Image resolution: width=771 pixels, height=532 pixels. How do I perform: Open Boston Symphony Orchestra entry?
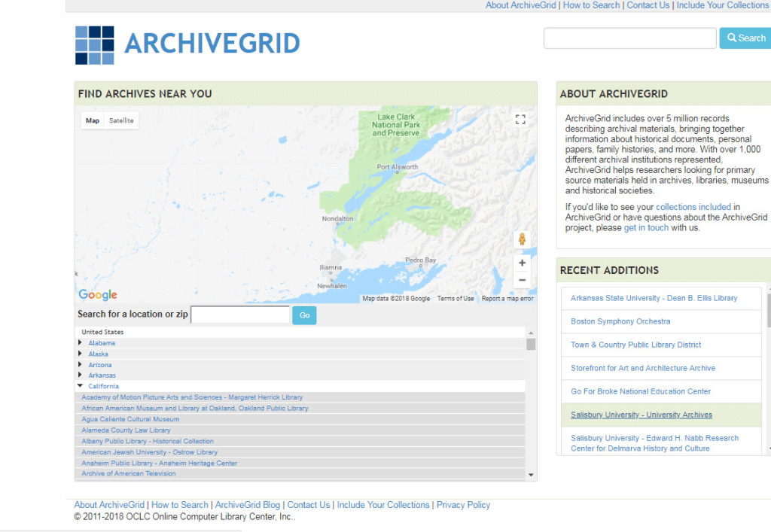pos(620,321)
